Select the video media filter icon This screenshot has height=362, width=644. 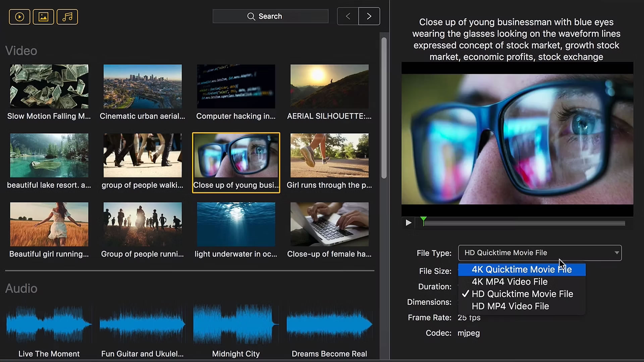point(19,17)
